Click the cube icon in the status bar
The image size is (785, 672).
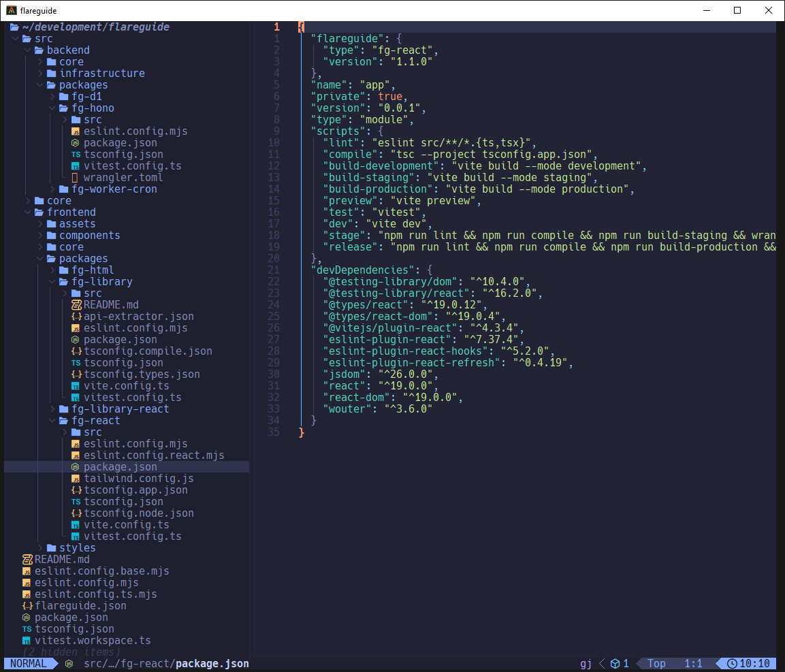[615, 663]
